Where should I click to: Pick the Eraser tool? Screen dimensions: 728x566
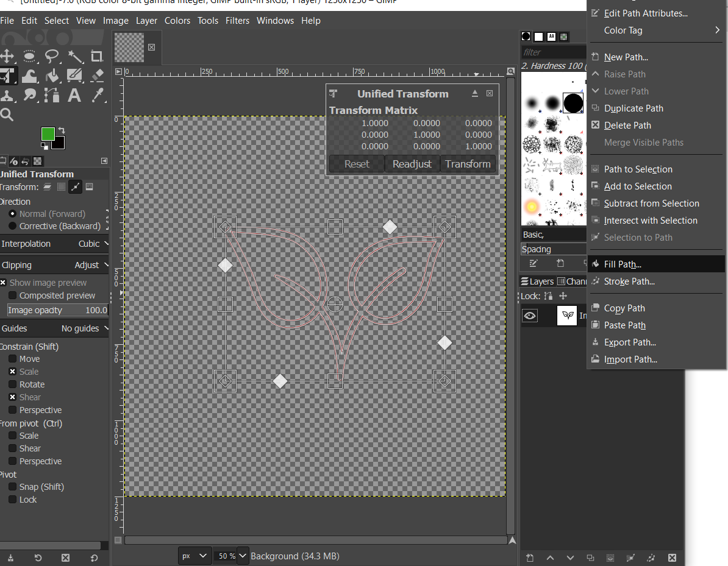(97, 76)
